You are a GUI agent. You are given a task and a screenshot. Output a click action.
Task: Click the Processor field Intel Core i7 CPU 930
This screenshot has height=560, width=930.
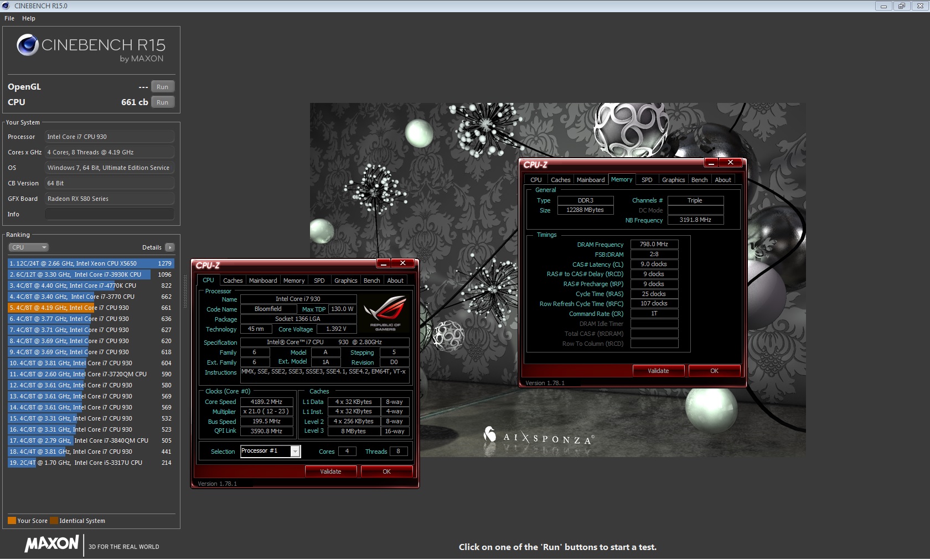[x=110, y=137]
